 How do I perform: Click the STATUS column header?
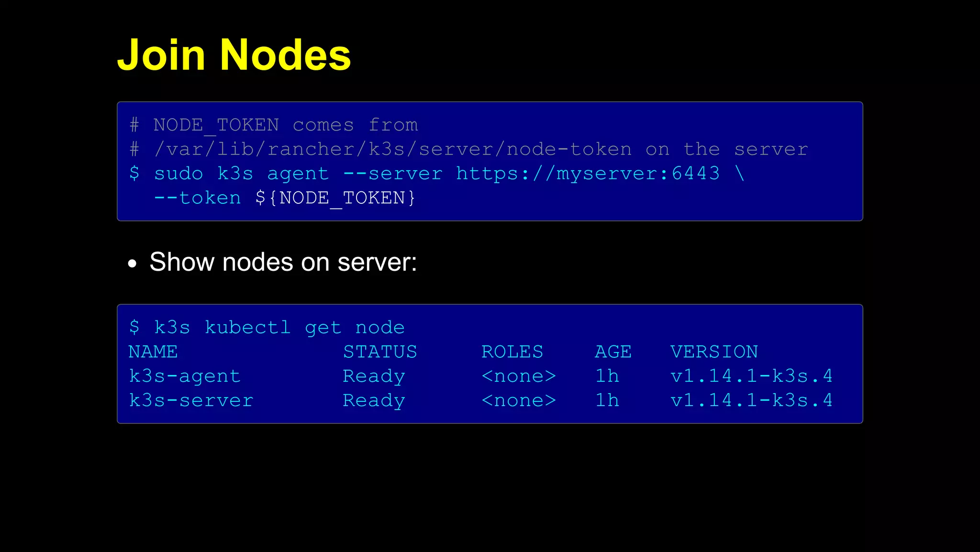tap(380, 352)
